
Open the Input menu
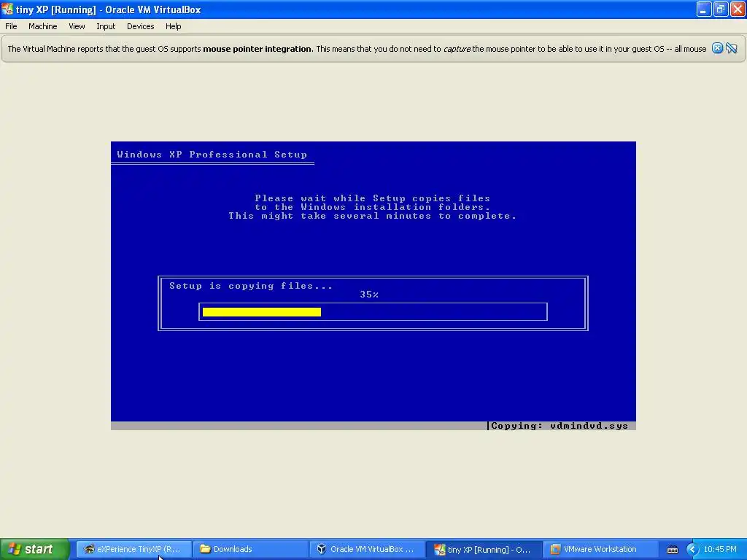tap(106, 26)
